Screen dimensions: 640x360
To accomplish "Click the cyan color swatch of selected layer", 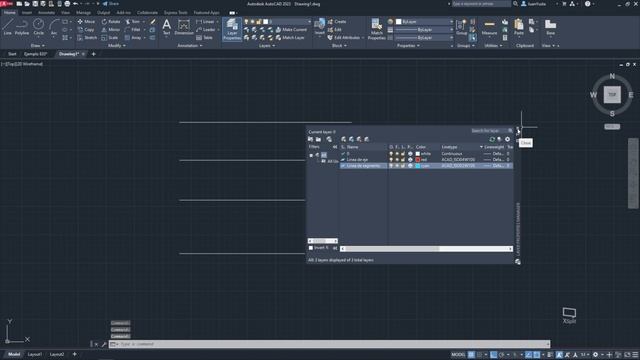I will (418, 166).
